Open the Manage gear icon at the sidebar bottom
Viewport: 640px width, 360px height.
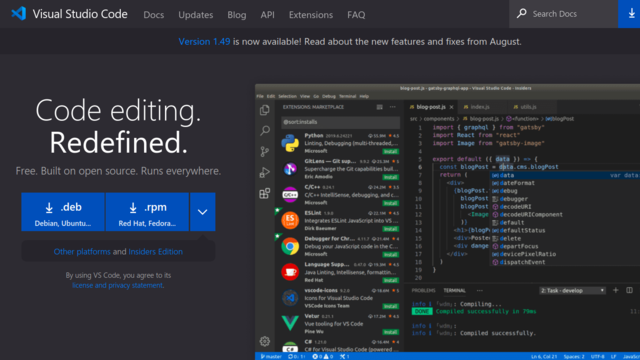click(264, 341)
